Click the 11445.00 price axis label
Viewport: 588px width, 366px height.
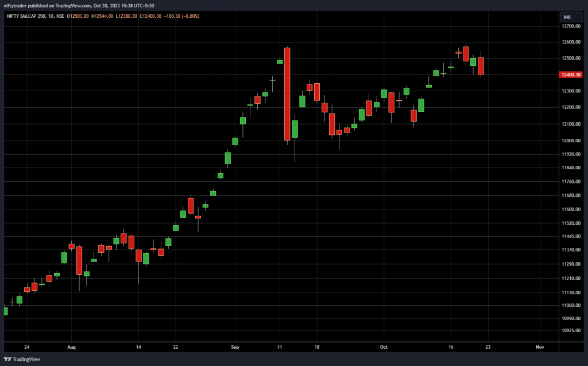571,236
